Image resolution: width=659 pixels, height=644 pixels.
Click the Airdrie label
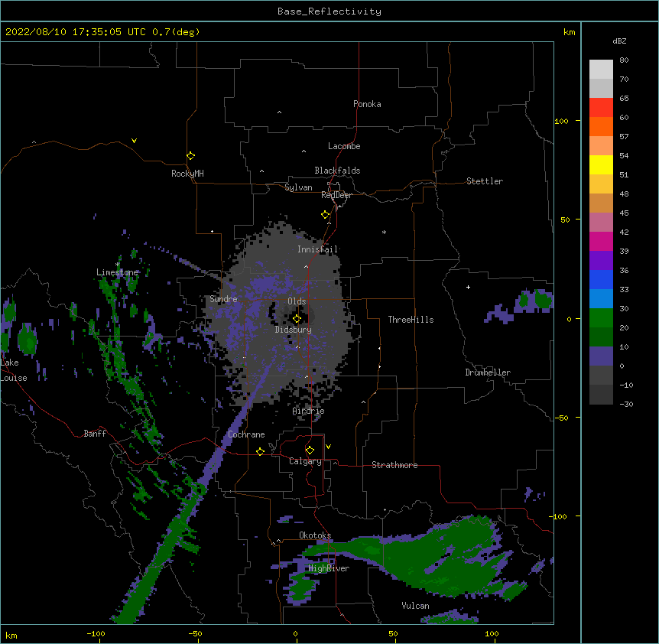point(309,411)
